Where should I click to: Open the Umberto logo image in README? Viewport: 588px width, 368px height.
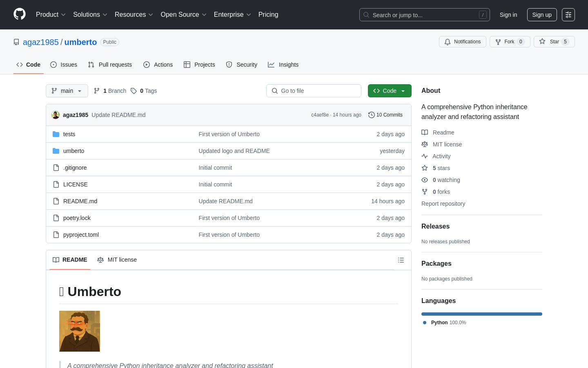coord(80,331)
